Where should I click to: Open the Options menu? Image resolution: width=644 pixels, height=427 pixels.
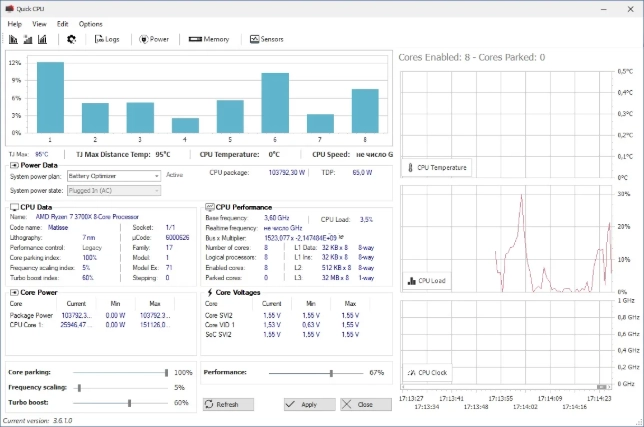tap(90, 23)
